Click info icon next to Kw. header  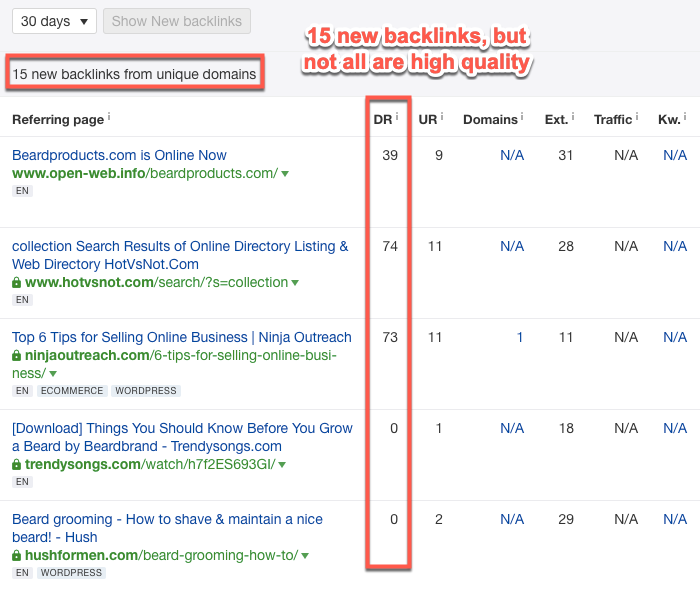point(685,116)
